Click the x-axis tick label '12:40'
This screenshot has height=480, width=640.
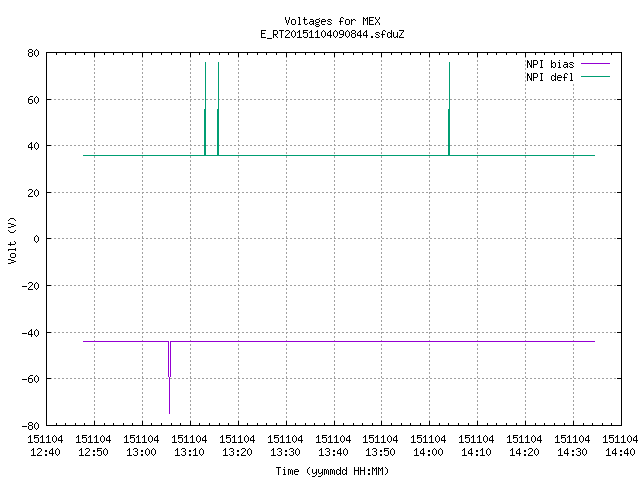pyautogui.click(x=45, y=452)
